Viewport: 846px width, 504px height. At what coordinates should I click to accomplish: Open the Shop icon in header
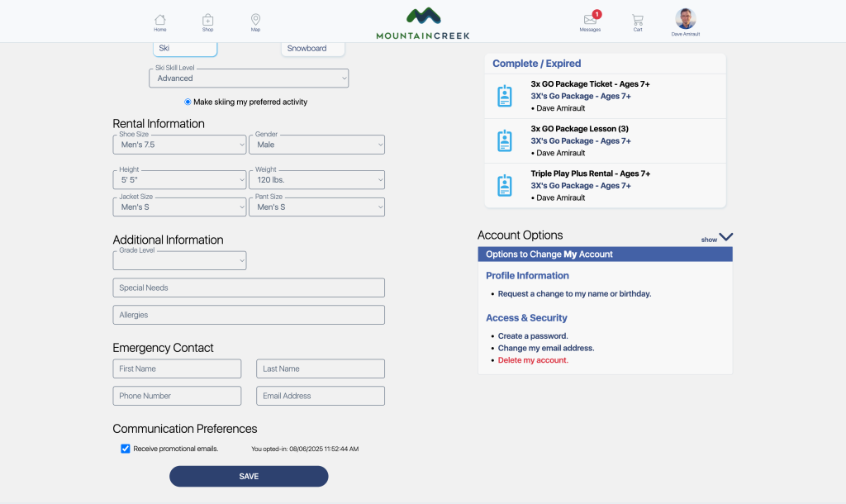tap(207, 20)
